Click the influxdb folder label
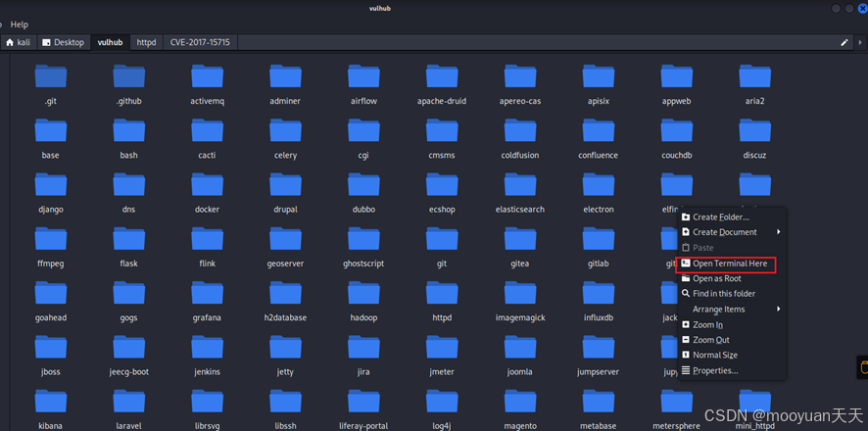 pos(599,318)
